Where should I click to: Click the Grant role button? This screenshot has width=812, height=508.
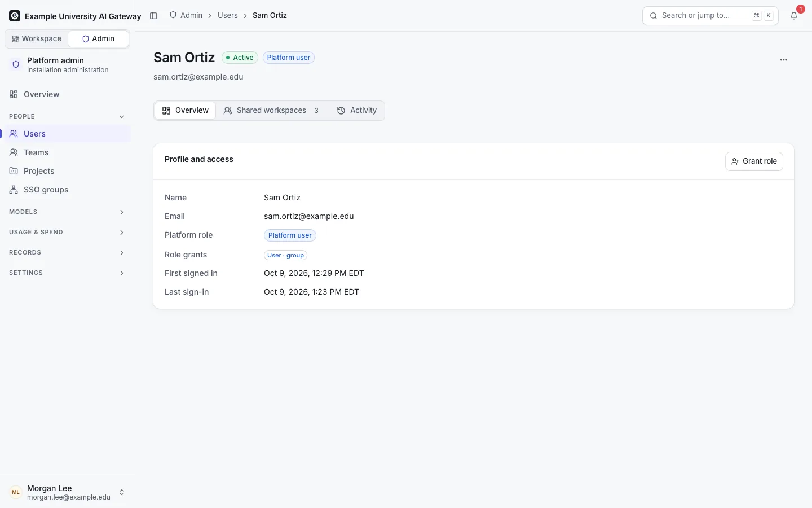pyautogui.click(x=754, y=161)
